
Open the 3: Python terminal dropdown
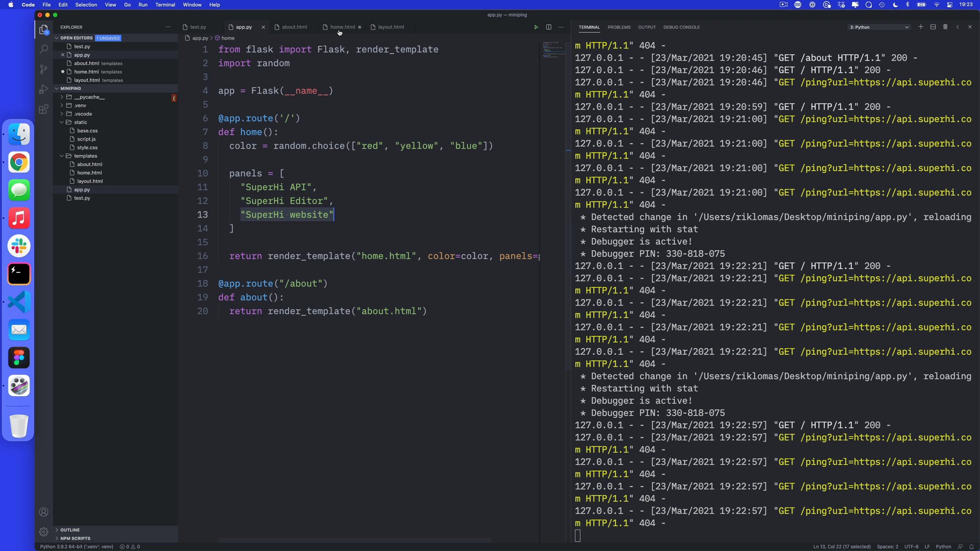pos(879,27)
